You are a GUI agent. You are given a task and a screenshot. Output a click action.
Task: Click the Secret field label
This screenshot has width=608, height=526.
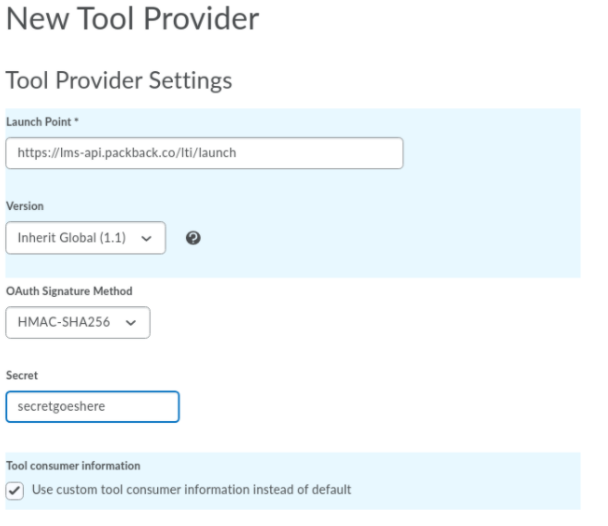click(x=22, y=375)
